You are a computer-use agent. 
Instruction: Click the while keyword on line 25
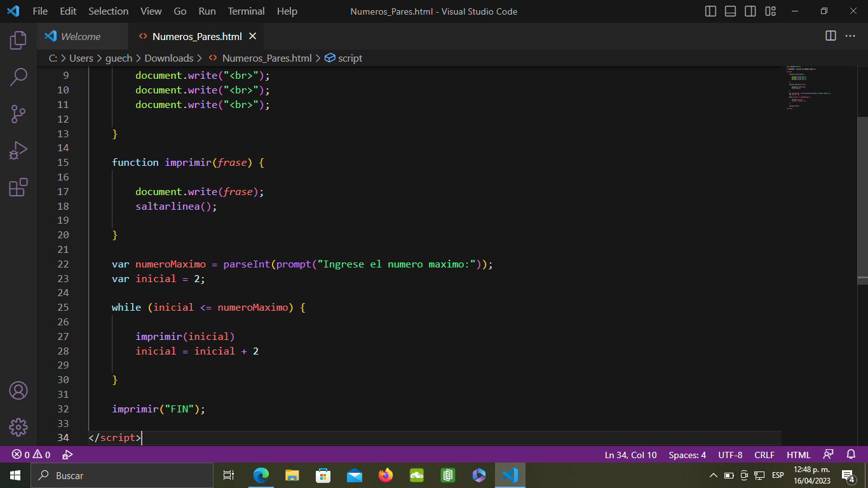click(126, 307)
